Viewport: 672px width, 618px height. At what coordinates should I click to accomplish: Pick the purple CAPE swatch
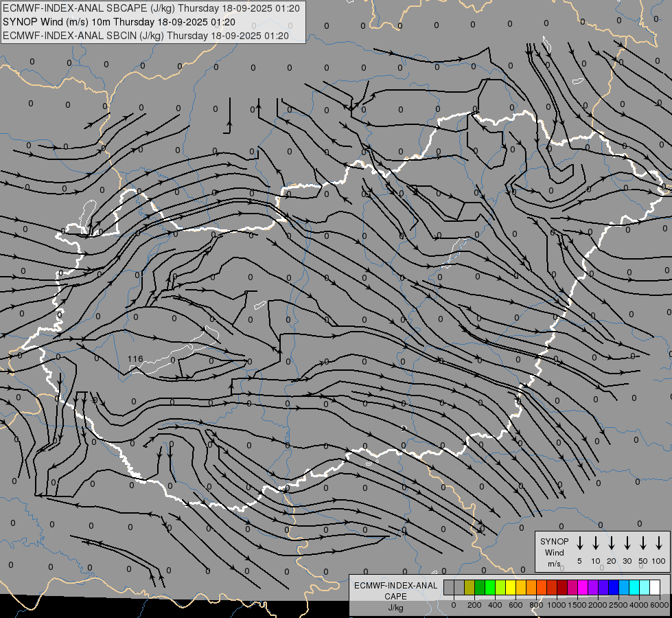click(x=592, y=588)
